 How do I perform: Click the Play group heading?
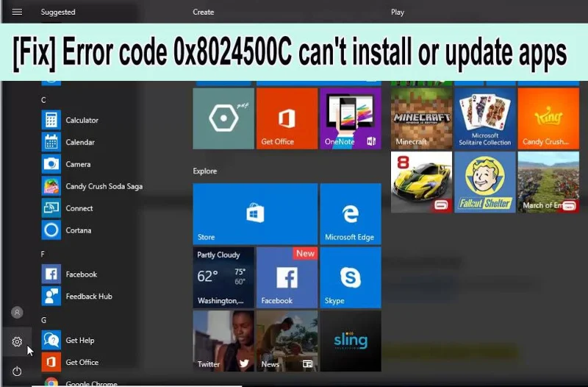pyautogui.click(x=398, y=12)
